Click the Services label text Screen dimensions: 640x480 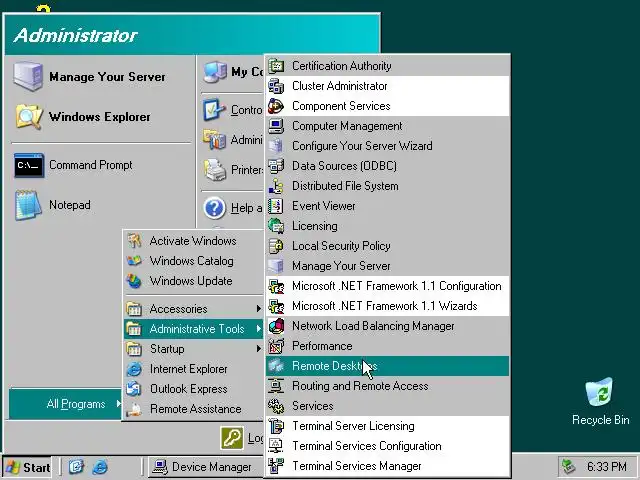point(313,406)
